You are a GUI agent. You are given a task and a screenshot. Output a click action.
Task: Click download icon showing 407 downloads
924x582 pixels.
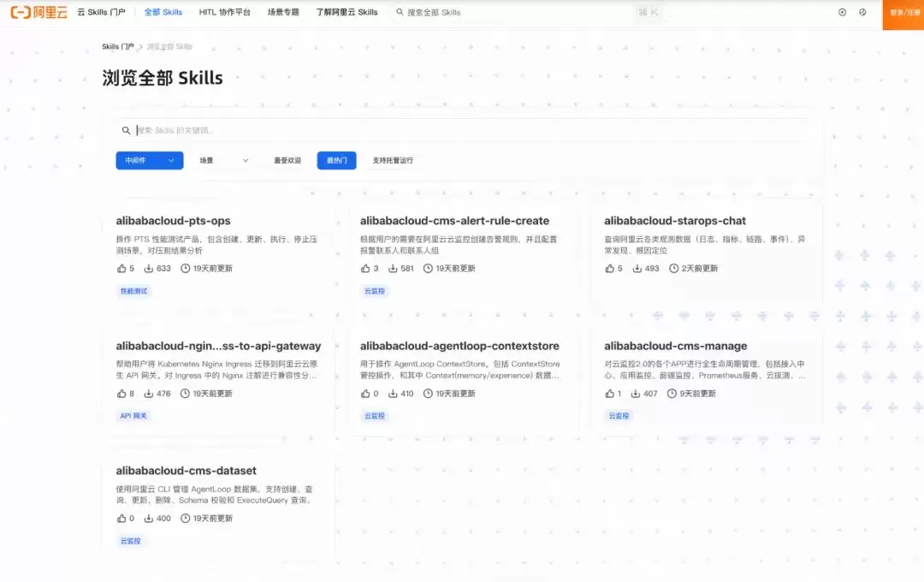[x=635, y=394]
